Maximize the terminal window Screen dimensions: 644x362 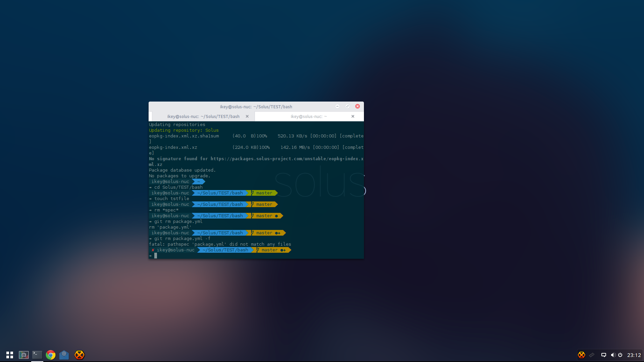347,106
